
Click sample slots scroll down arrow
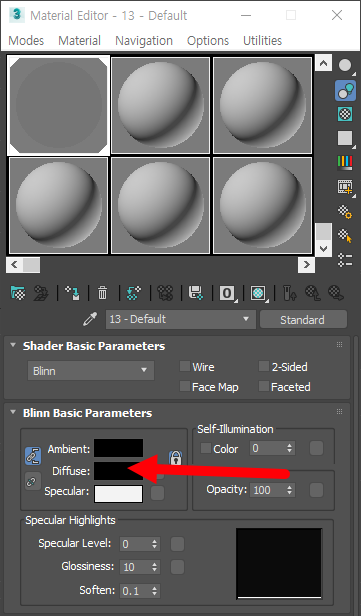point(323,248)
